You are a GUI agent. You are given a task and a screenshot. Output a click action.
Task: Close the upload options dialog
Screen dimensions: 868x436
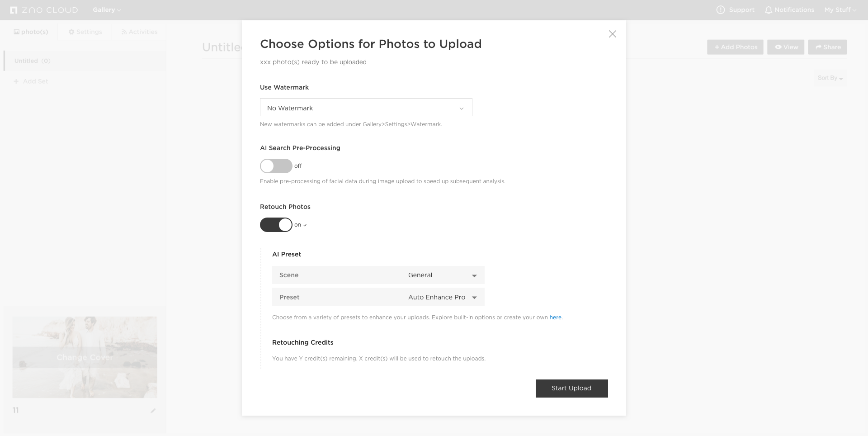pos(612,34)
